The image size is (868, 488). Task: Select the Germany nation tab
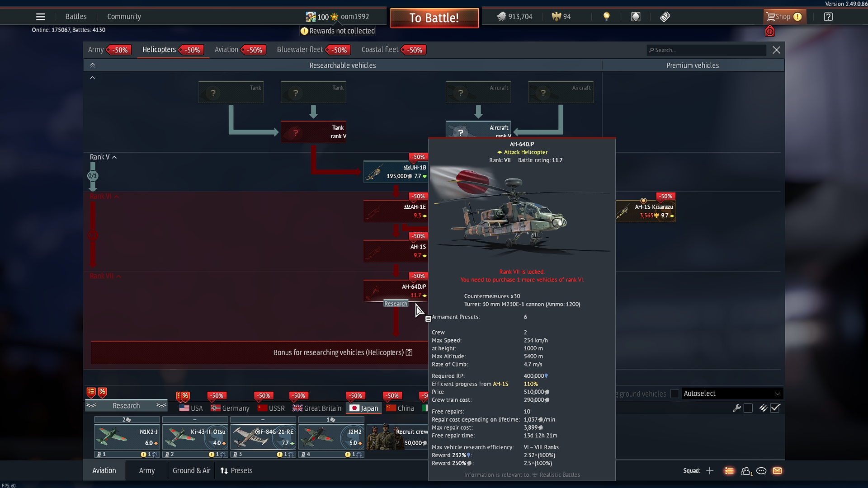231,408
